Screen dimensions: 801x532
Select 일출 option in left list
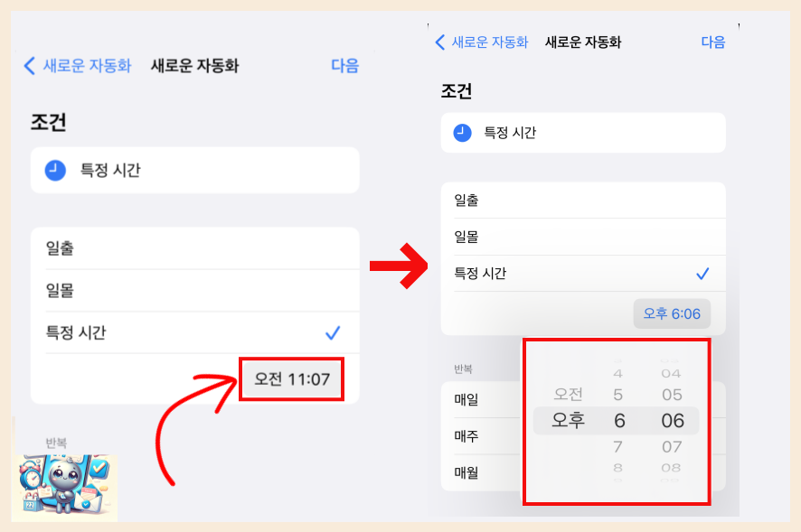pyautogui.click(x=194, y=248)
